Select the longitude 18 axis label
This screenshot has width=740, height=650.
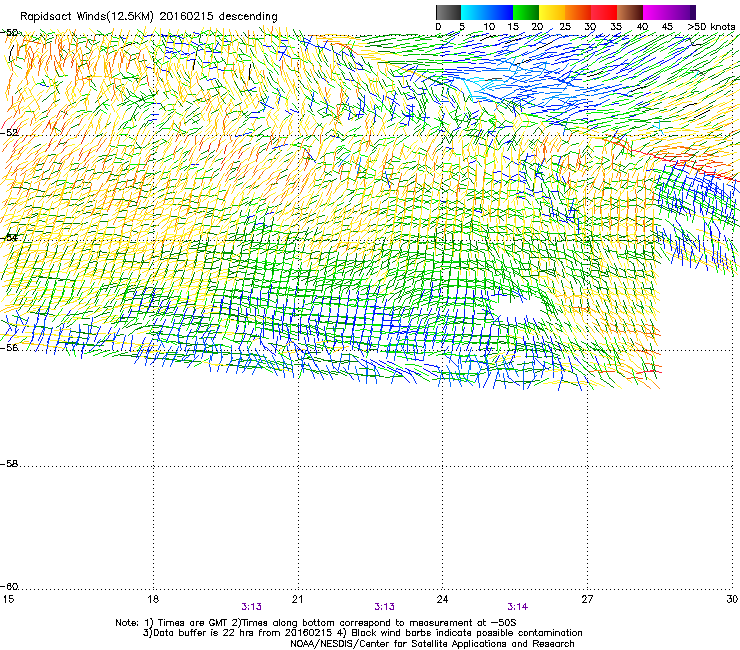pos(152,599)
